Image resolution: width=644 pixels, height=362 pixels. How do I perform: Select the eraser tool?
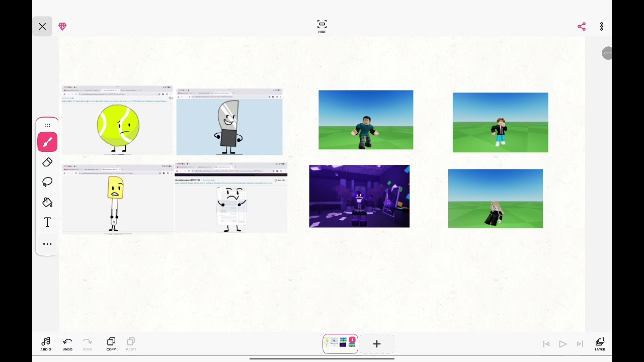[47, 162]
